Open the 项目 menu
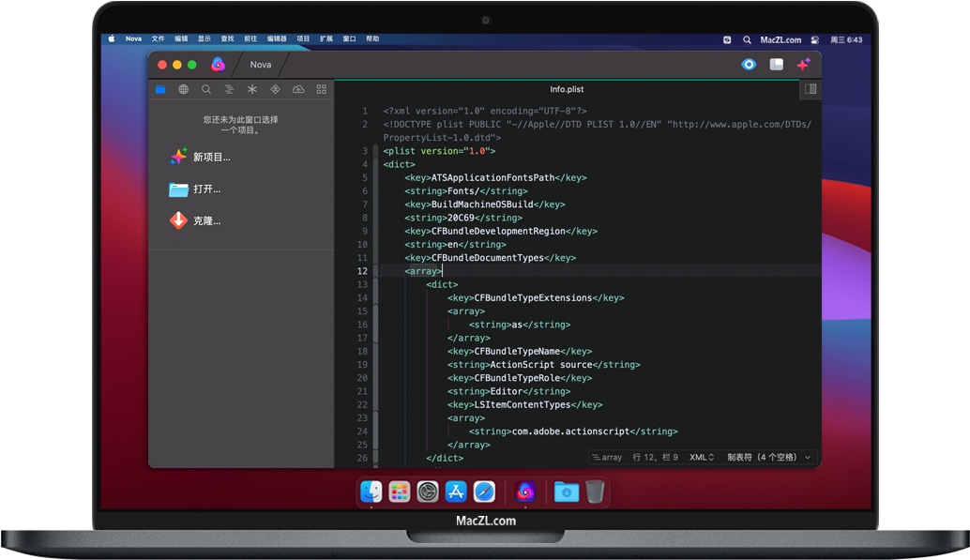Viewport: 970px width, 560px height. pyautogui.click(x=303, y=39)
